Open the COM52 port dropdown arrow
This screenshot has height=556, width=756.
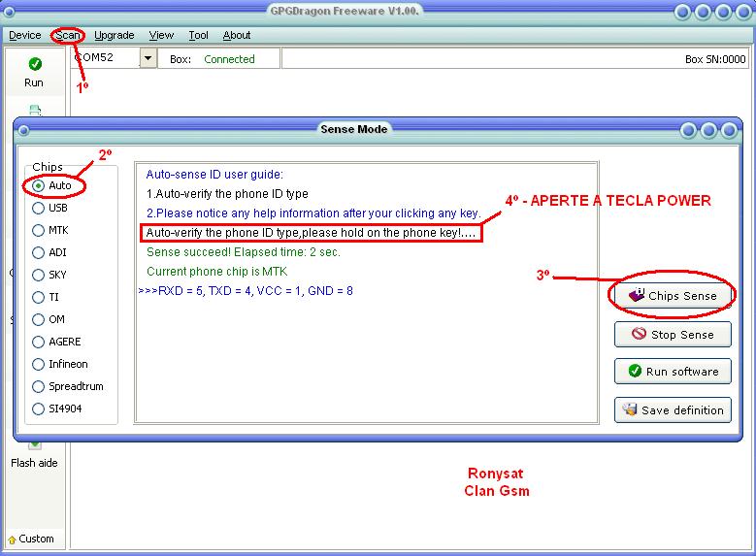click(148, 58)
